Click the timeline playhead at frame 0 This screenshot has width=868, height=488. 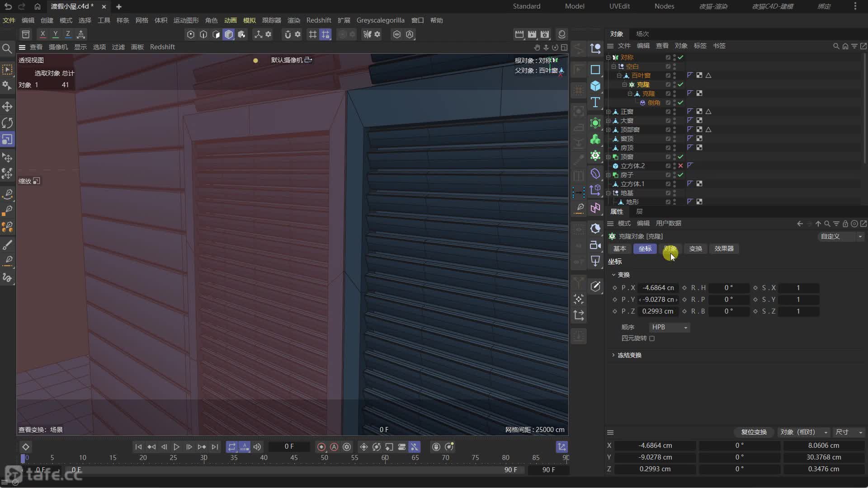click(x=24, y=458)
